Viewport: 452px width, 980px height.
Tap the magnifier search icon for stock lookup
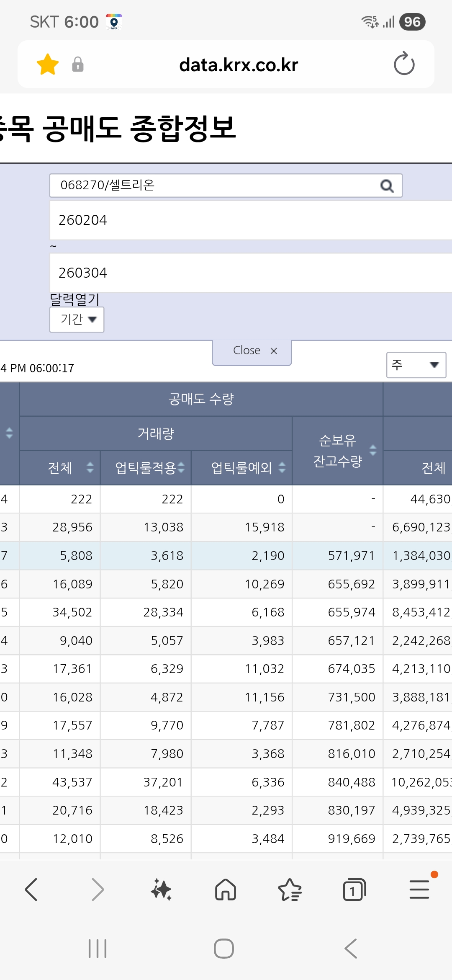point(387,186)
